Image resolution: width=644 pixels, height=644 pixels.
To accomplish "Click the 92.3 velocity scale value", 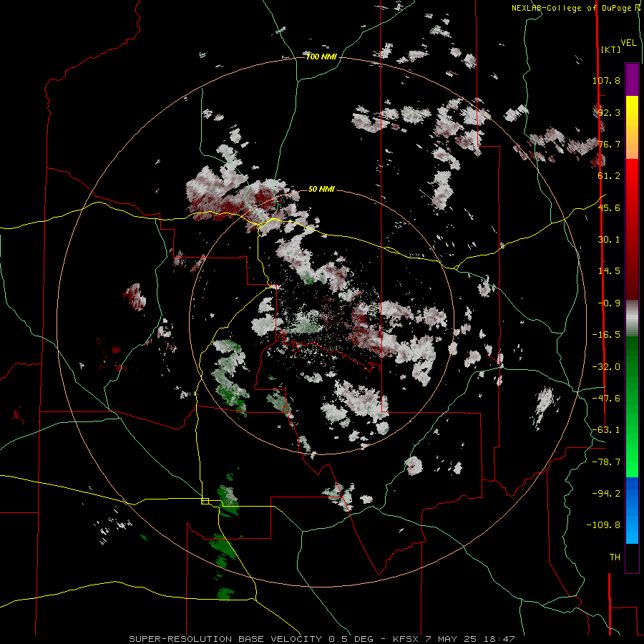I will coord(609,112).
